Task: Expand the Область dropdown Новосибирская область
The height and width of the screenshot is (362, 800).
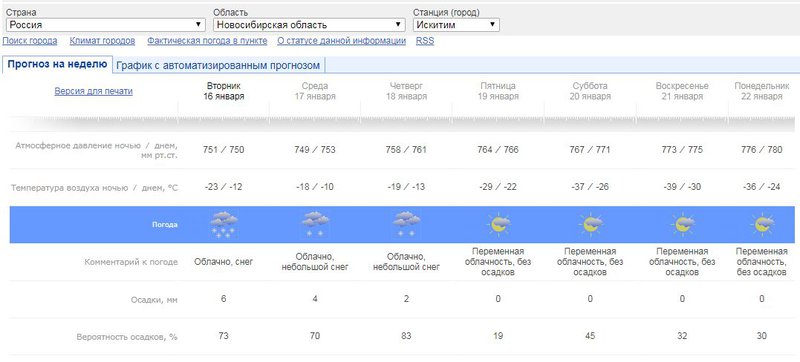Action: pyautogui.click(x=309, y=24)
